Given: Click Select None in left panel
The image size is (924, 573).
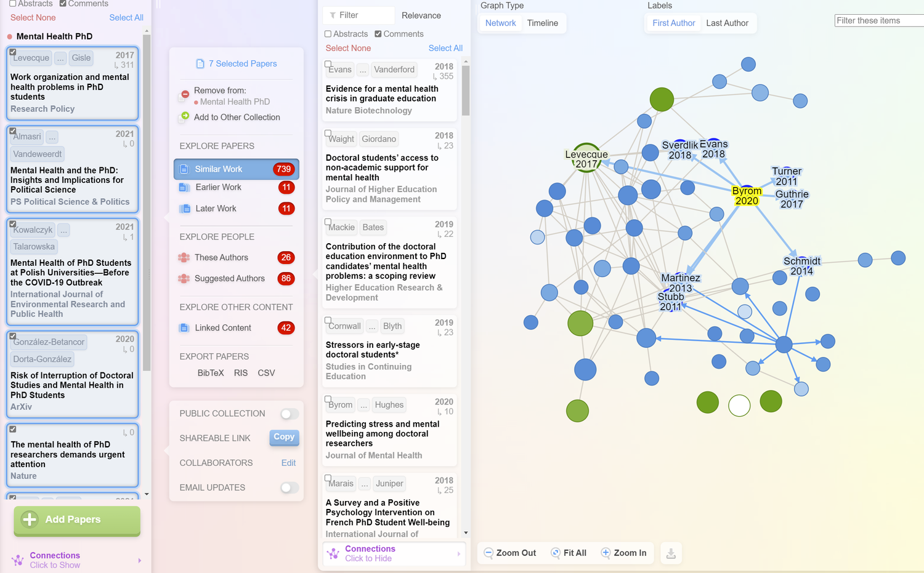Looking at the screenshot, I should [x=33, y=18].
